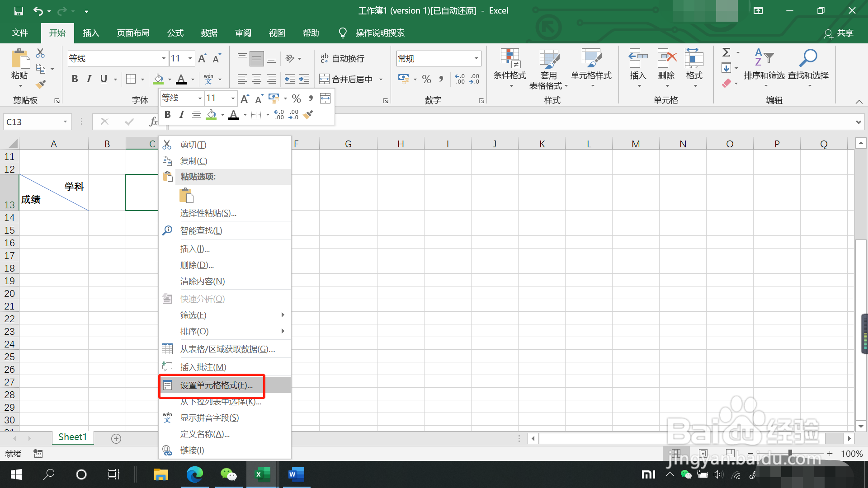Image resolution: width=868 pixels, height=488 pixels.
Task: Toggle underline formatting in ribbon
Action: [104, 79]
